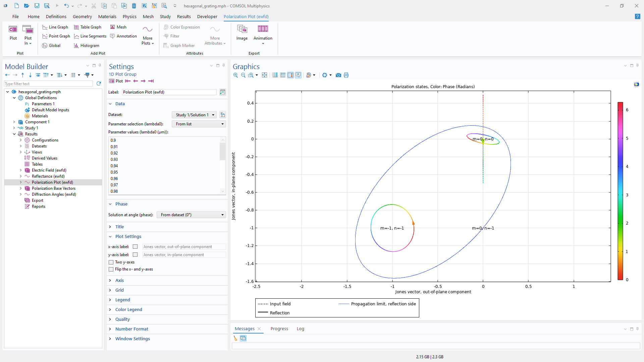Enable custom x-axis label checkbox

135,247
